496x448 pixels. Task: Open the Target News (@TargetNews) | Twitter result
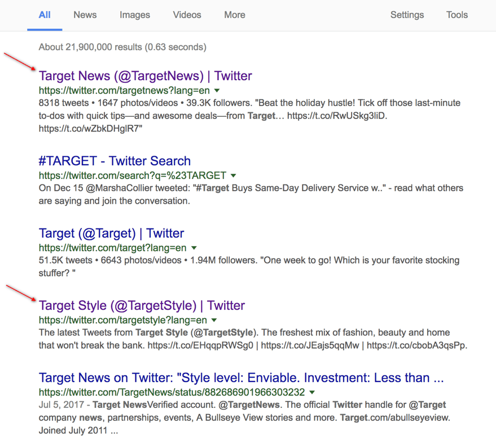(145, 76)
